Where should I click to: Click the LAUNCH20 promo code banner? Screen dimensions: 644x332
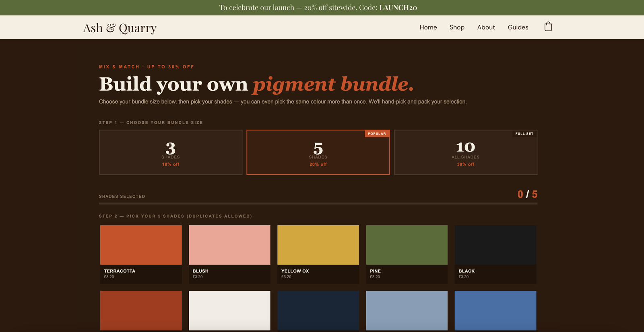pos(318,8)
